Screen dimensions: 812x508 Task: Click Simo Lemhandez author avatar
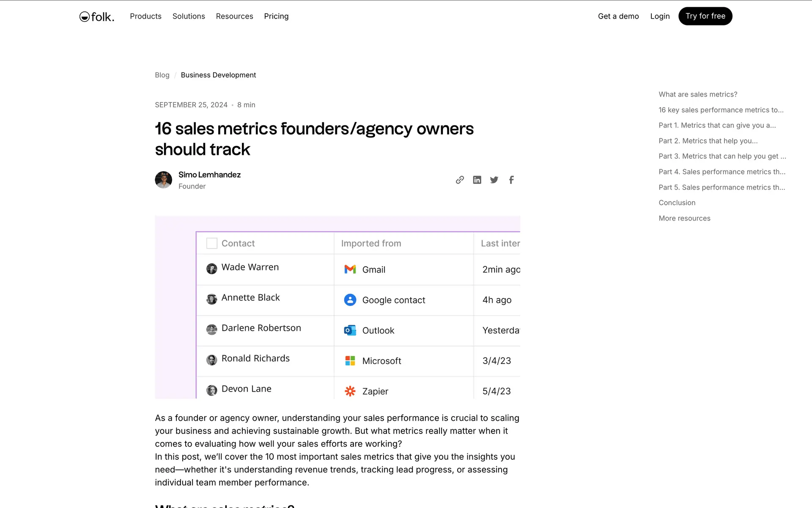pyautogui.click(x=163, y=180)
